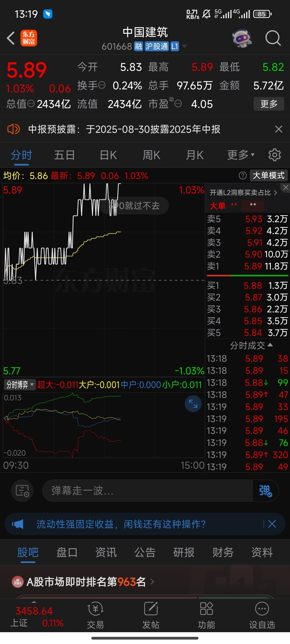
Task: Switch to 盘口 tab
Action: coord(67,552)
